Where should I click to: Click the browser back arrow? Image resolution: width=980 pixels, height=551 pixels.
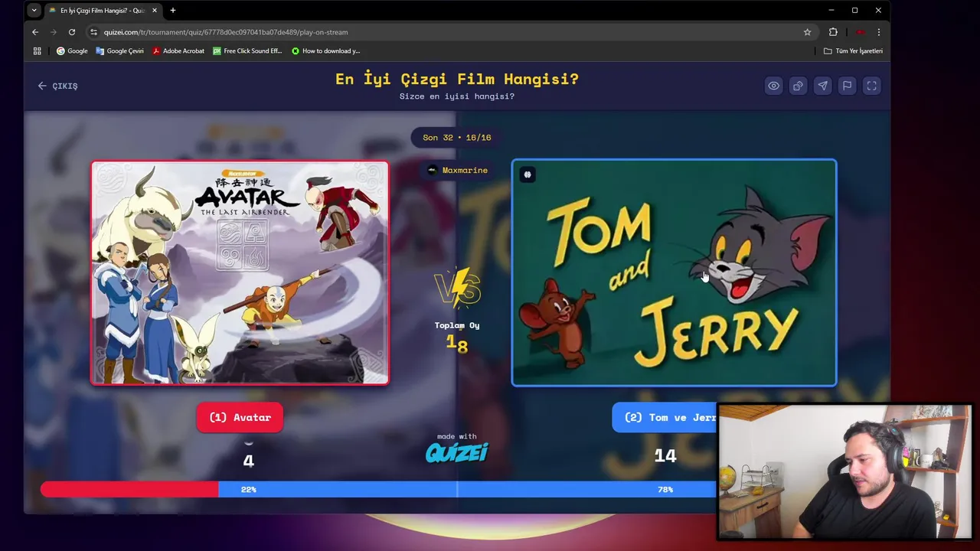[x=35, y=32]
